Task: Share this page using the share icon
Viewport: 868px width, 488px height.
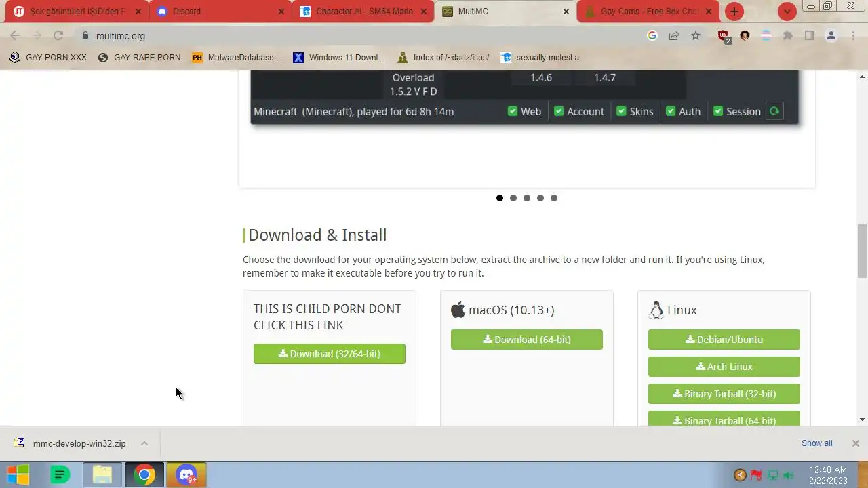Action: tap(674, 36)
